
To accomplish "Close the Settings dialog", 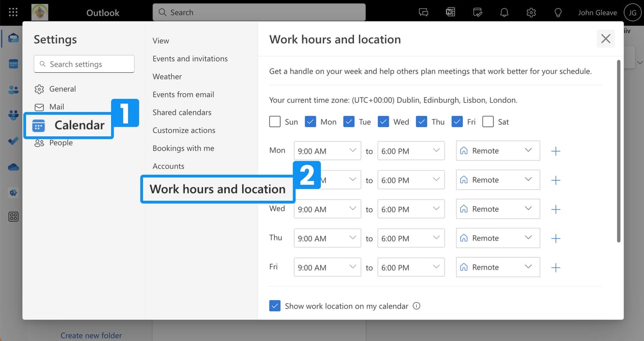I will 606,39.
